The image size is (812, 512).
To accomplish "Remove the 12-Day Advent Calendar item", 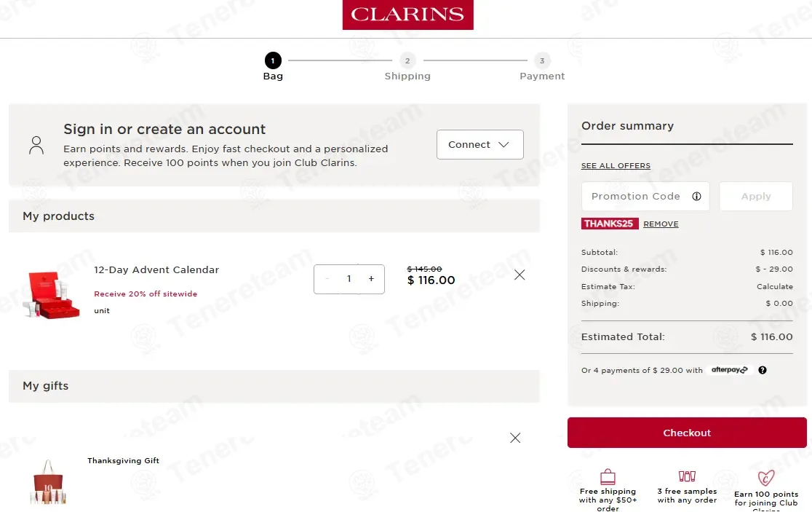I will [520, 275].
